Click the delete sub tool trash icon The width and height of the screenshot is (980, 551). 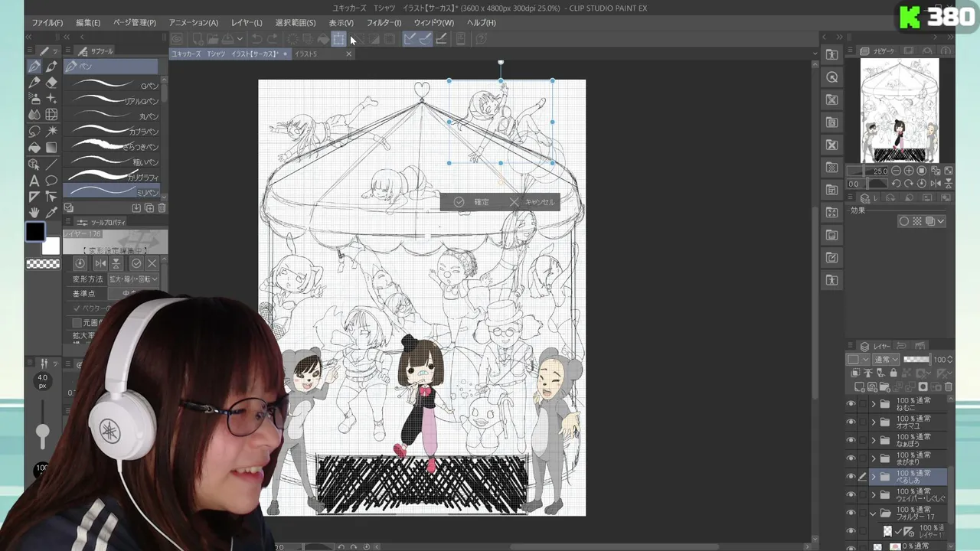pos(162,208)
